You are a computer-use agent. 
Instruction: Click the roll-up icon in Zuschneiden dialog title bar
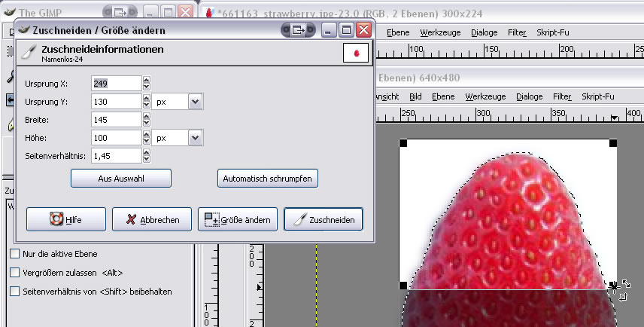(299, 30)
